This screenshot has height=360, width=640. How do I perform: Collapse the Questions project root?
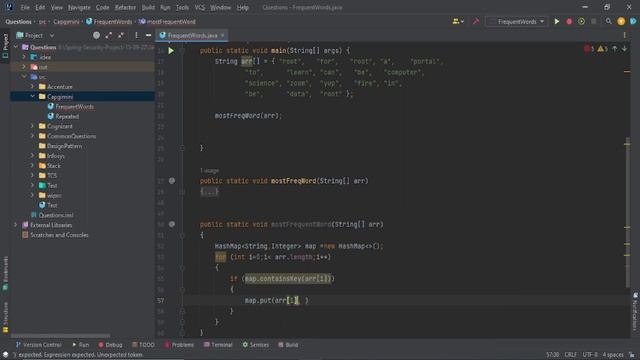point(16,47)
